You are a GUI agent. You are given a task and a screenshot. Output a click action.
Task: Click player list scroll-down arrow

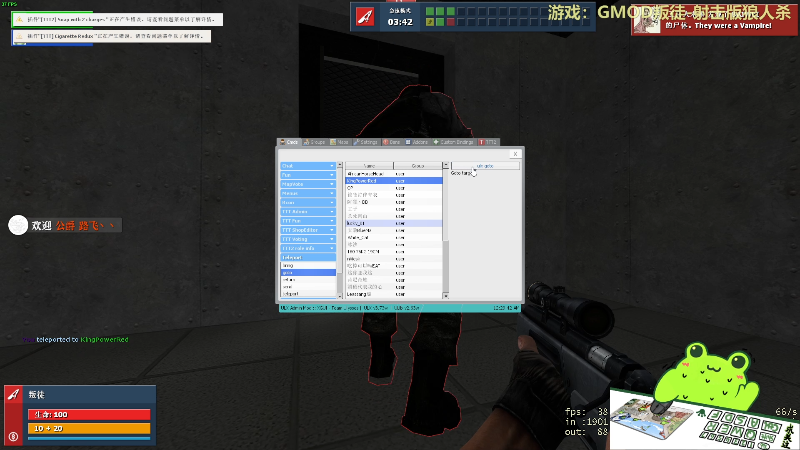(x=445, y=296)
